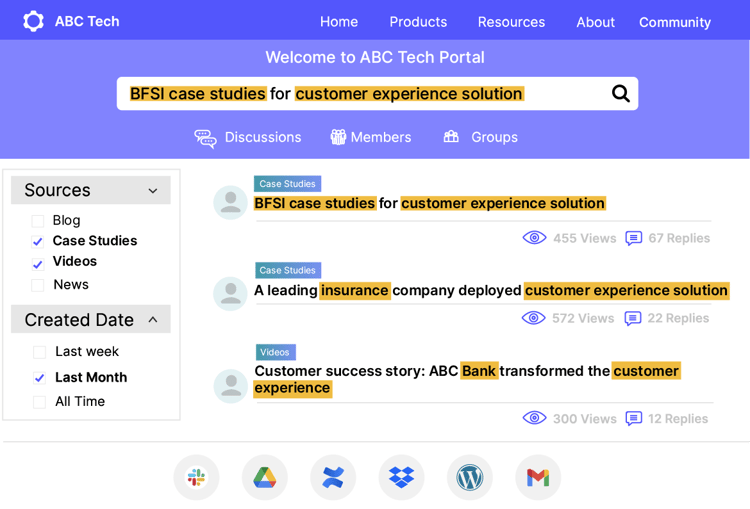The height and width of the screenshot is (509, 750).
Task: Toggle the Created Date chevron
Action: [153, 320]
